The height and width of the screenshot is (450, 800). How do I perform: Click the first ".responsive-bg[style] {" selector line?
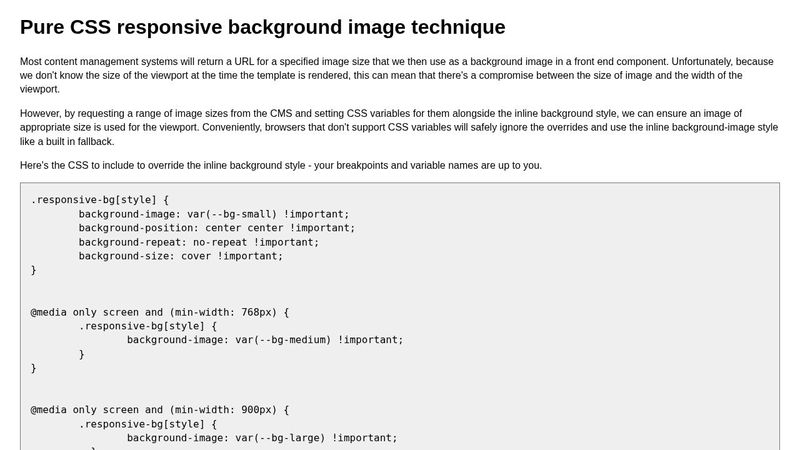pos(100,199)
